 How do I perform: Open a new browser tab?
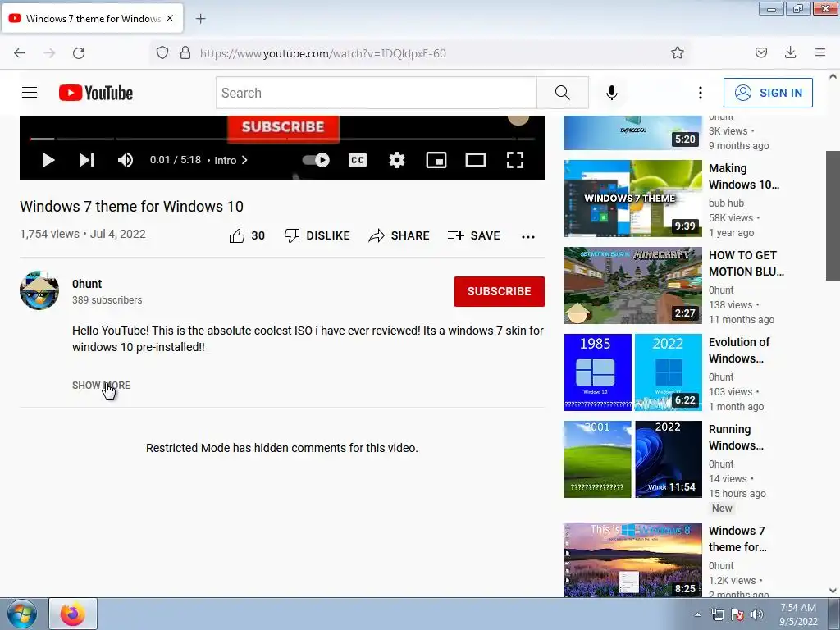pyautogui.click(x=200, y=19)
